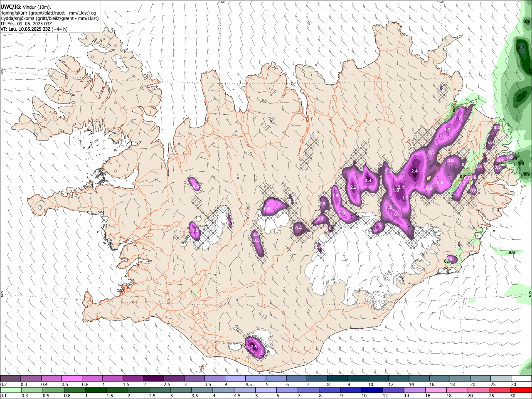Click the 2.7 rain value offshore northeast
532x399 pixels.
(x=521, y=48)
